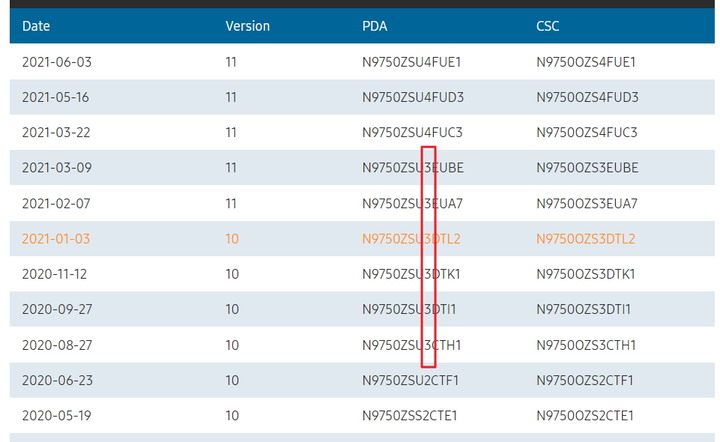Open PDA firmware N9750ZSU3EUBE
Viewport: 720px width, 442px height.
(413, 168)
